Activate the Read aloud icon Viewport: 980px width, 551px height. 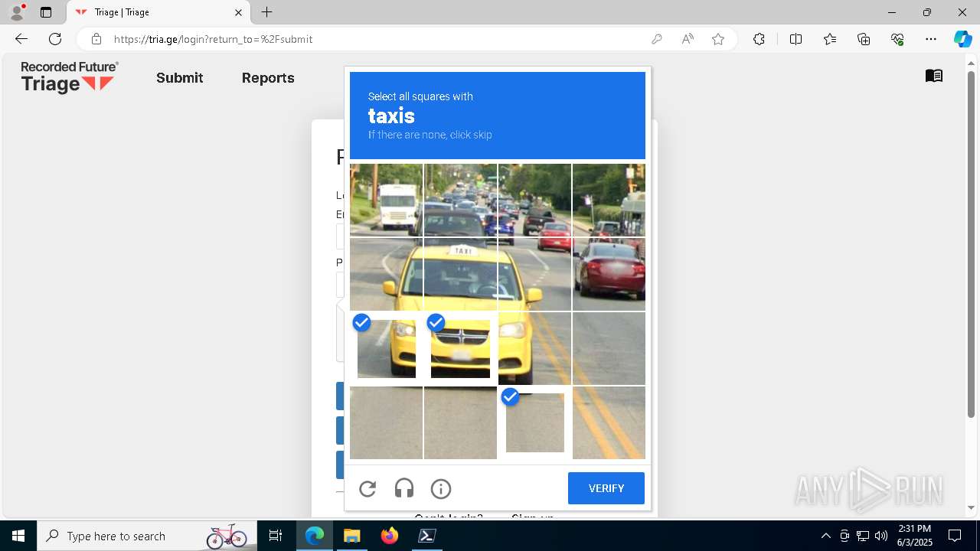(688, 39)
